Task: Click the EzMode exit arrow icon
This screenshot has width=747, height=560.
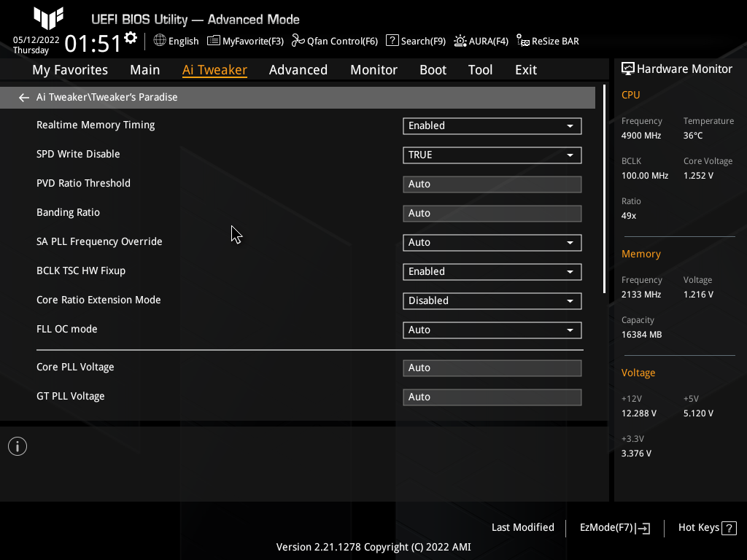Action: pyautogui.click(x=643, y=528)
